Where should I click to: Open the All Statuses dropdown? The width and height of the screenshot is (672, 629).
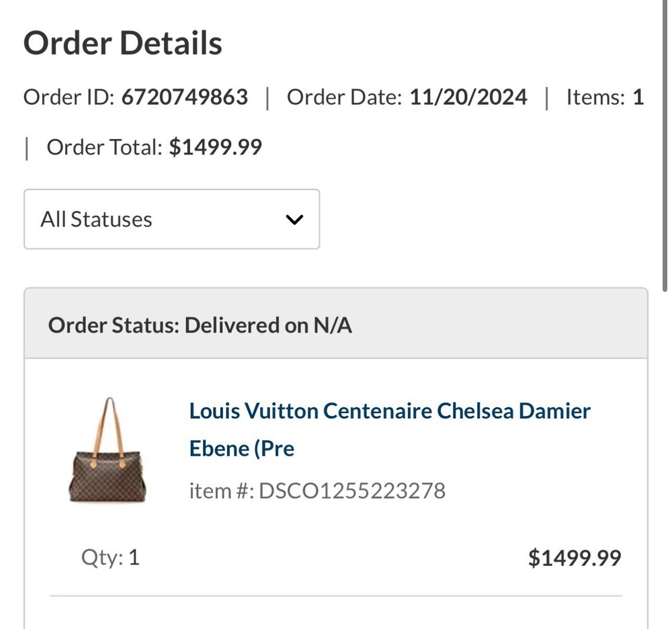click(x=171, y=219)
